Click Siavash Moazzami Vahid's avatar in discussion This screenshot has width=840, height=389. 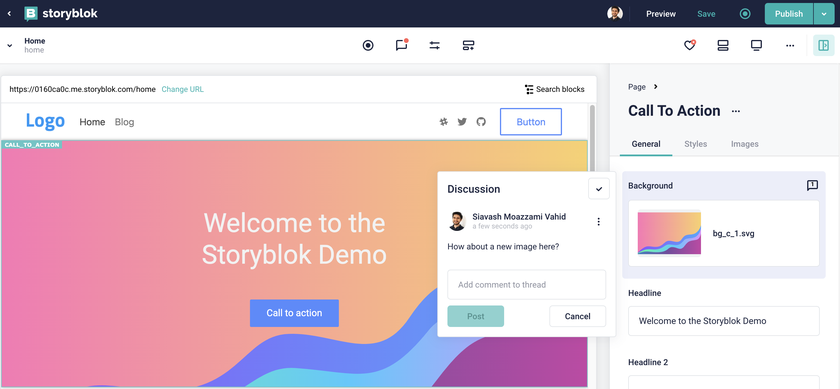[457, 221]
